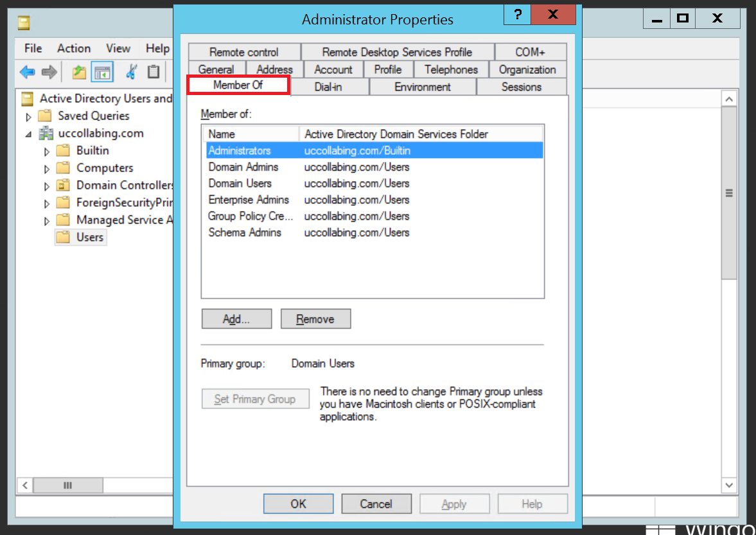The height and width of the screenshot is (535, 756).
Task: Click the Copy clipboard toolbar icon
Action: coord(154,73)
